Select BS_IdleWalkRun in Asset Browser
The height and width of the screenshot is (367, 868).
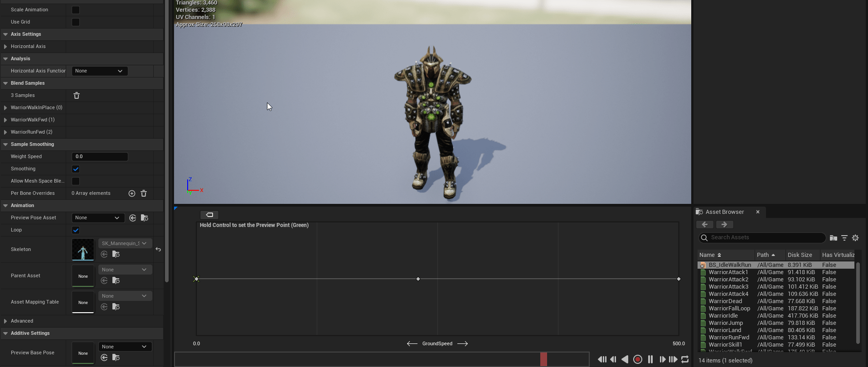[776, 265]
